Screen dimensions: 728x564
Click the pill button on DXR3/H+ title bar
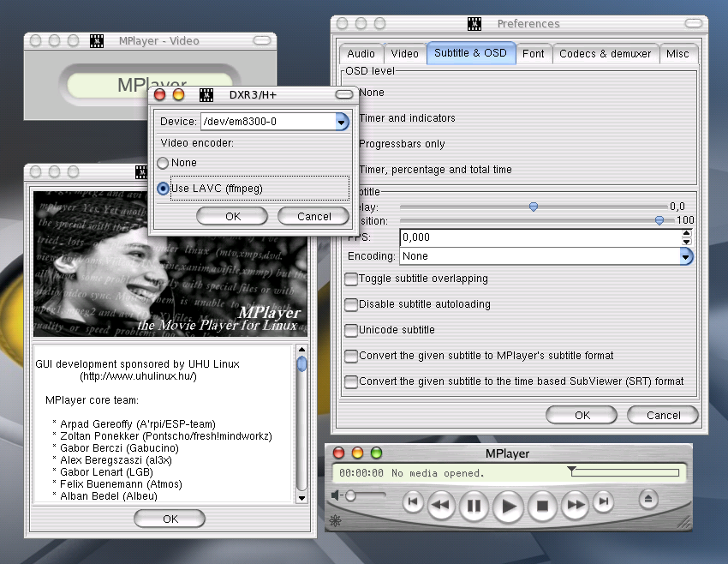pos(344,95)
